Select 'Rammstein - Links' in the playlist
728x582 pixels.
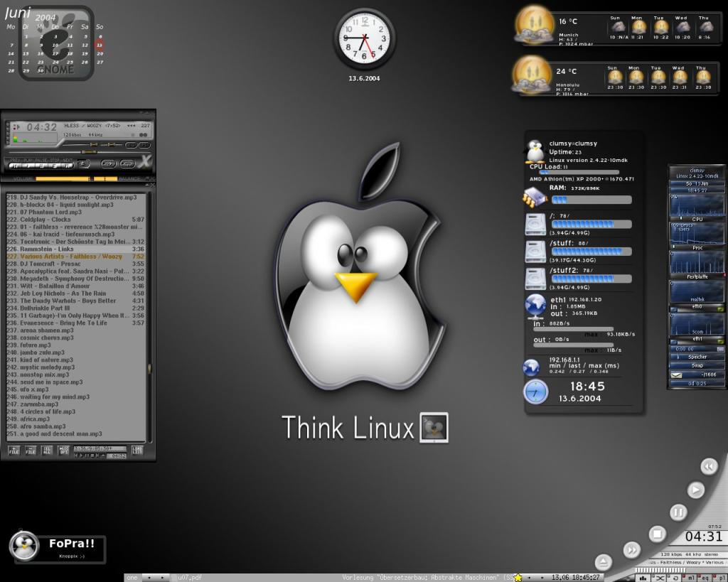coord(75,249)
